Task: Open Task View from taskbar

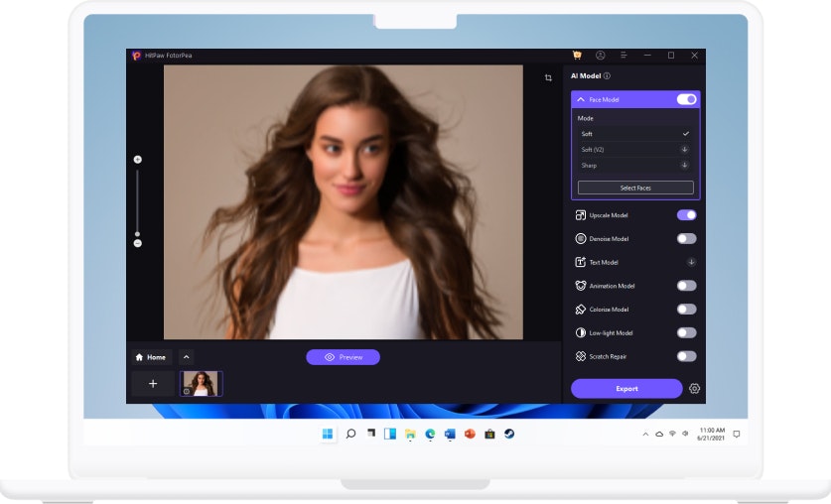Action: [x=371, y=434]
